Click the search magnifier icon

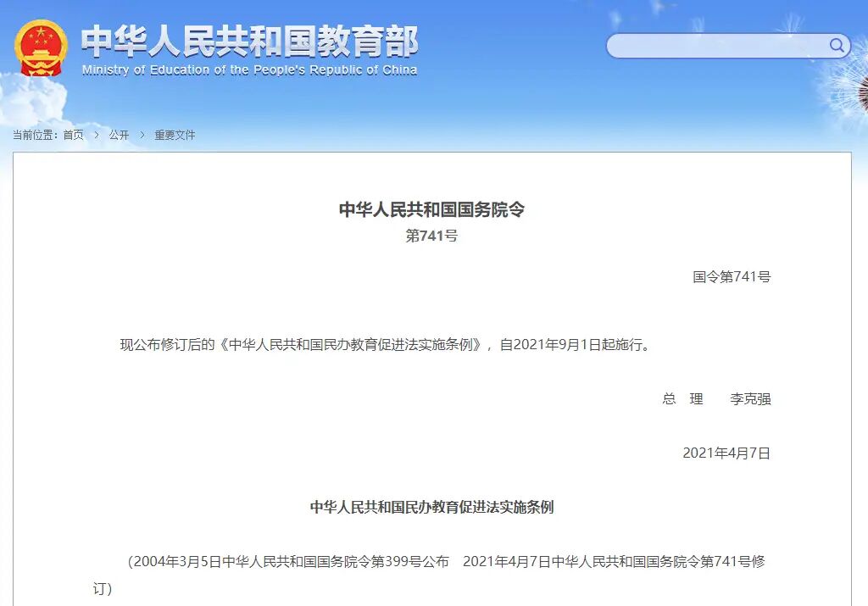tap(837, 45)
